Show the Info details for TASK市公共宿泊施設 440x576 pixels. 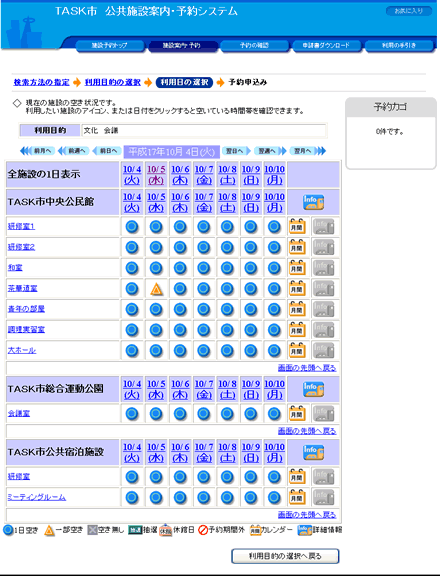tap(313, 453)
